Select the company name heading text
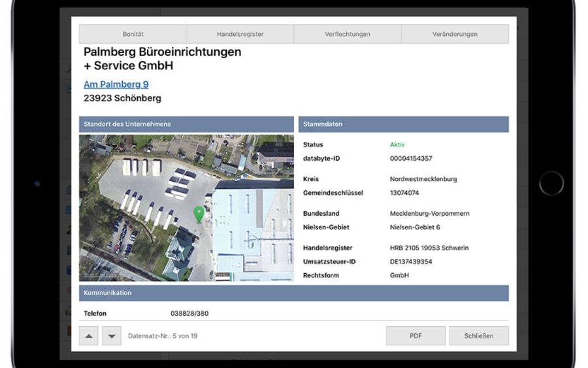This screenshot has height=368, width=588. (x=163, y=59)
